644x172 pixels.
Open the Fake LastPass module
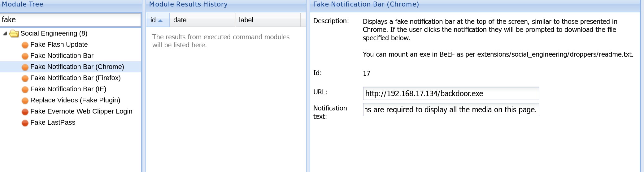(53, 123)
